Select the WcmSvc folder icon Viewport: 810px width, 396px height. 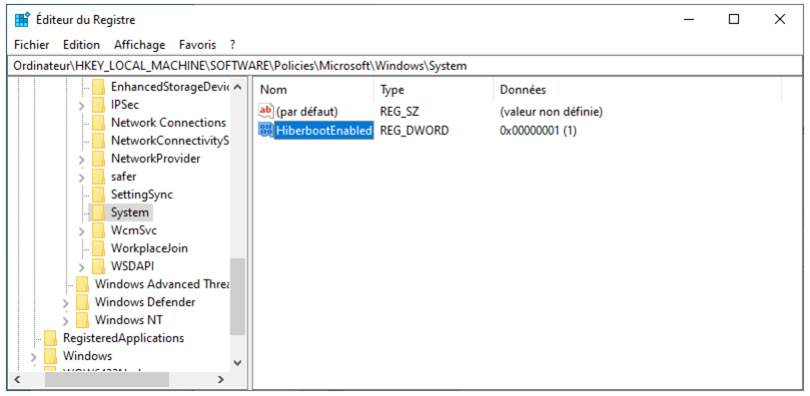[99, 230]
